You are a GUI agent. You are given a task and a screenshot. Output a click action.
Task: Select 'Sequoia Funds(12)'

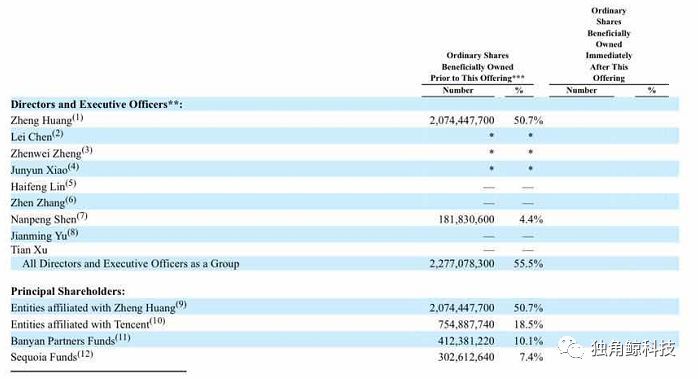[52, 356]
